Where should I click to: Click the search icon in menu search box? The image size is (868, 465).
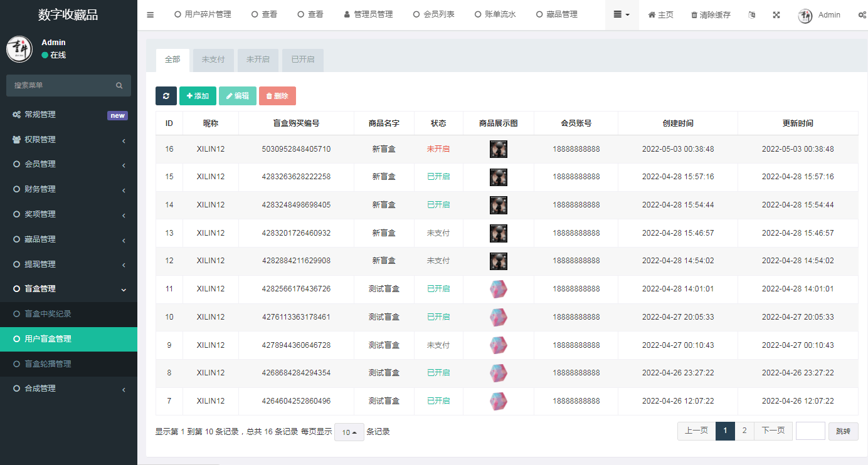[119, 85]
